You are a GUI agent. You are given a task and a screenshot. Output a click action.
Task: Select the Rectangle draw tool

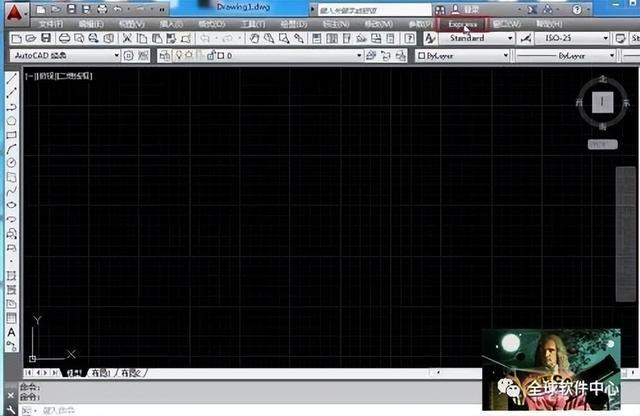[x=11, y=135]
